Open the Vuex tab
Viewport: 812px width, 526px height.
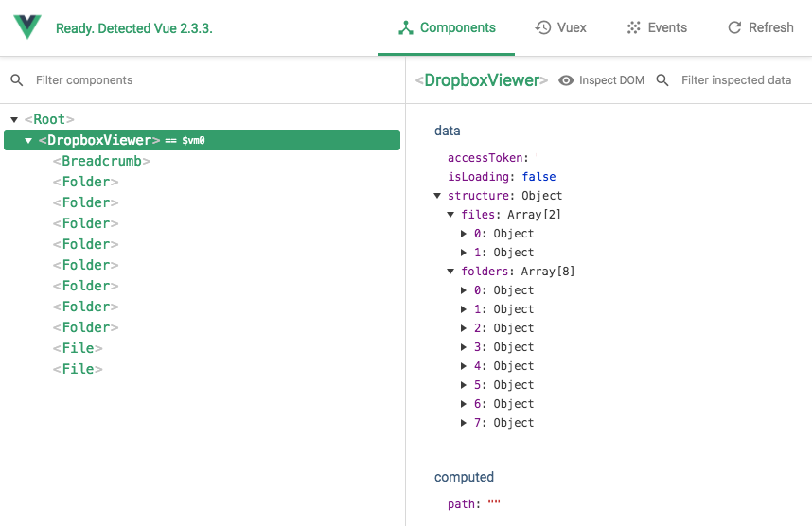pos(560,27)
